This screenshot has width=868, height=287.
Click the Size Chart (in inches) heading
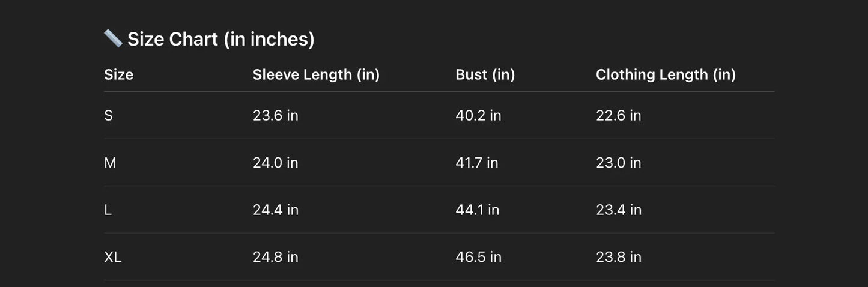[220, 39]
